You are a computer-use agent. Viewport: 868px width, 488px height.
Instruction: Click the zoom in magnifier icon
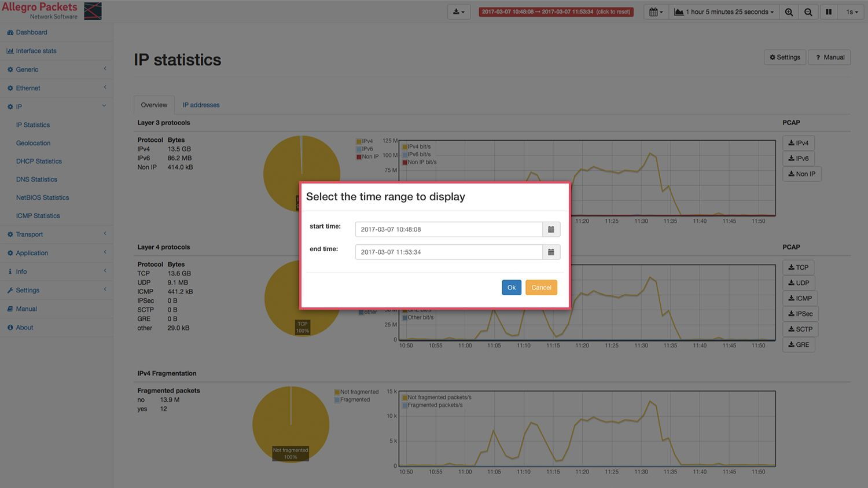(x=789, y=12)
